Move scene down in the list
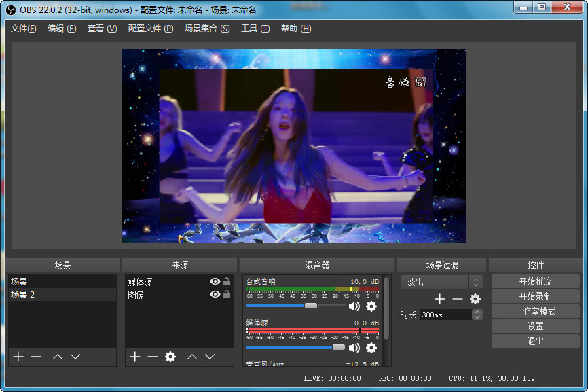The height and width of the screenshot is (392, 588). coord(75,357)
